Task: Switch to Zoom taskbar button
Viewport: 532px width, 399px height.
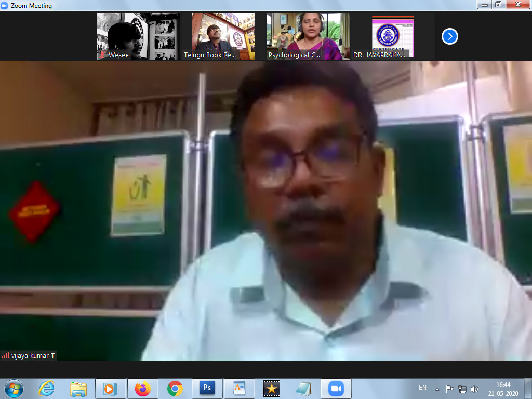Action: (x=336, y=388)
